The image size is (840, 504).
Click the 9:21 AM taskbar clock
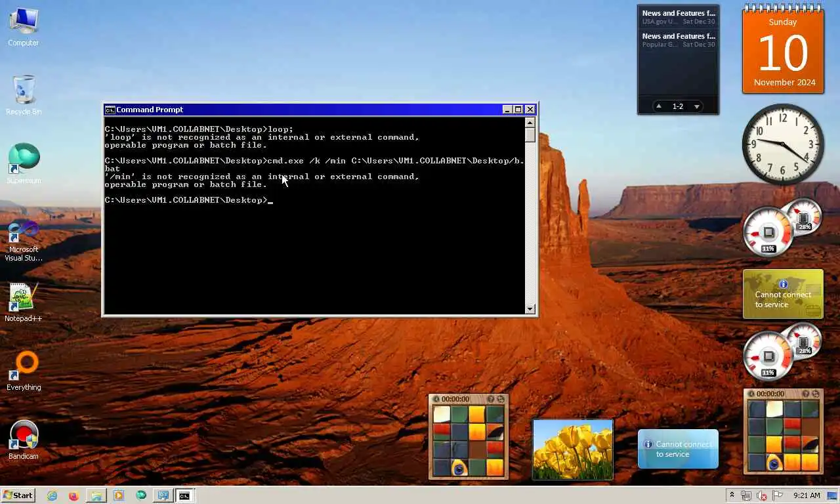click(x=807, y=495)
